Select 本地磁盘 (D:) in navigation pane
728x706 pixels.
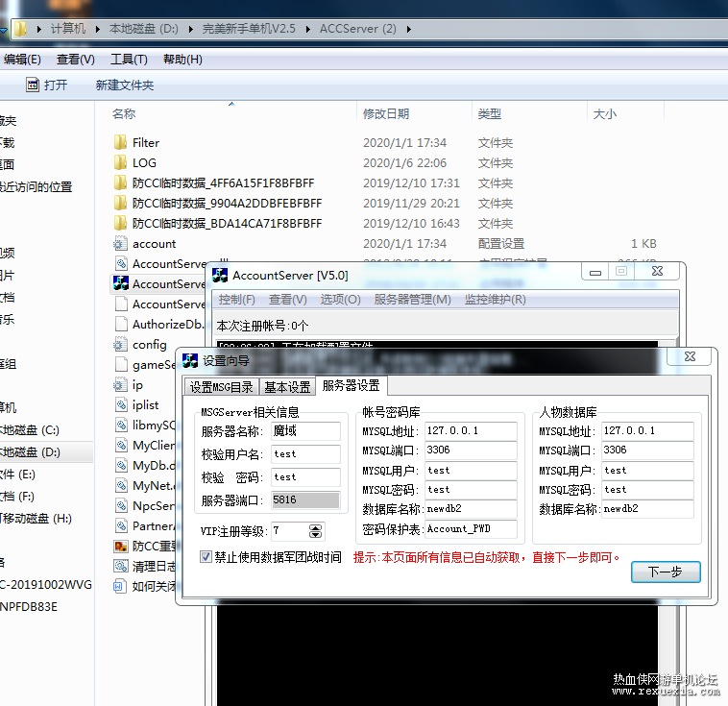pos(30,451)
